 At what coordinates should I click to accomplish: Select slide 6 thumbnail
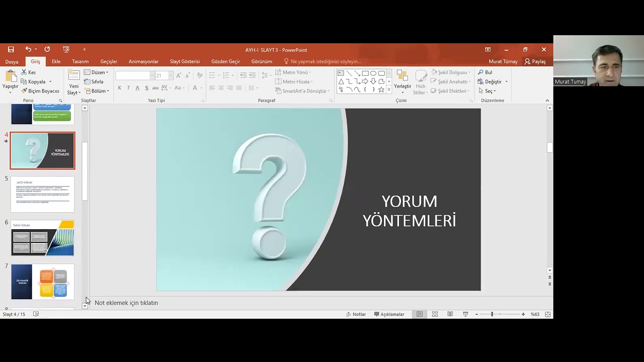(x=42, y=238)
